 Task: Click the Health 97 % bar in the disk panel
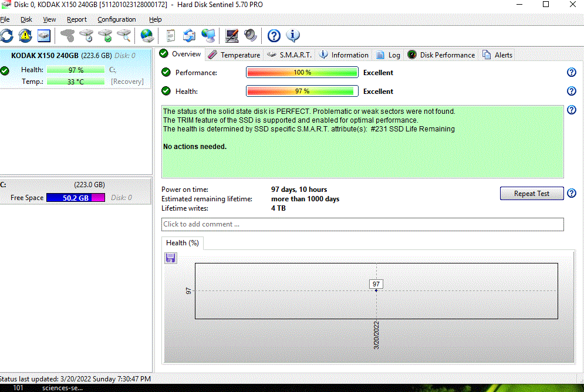tap(76, 70)
